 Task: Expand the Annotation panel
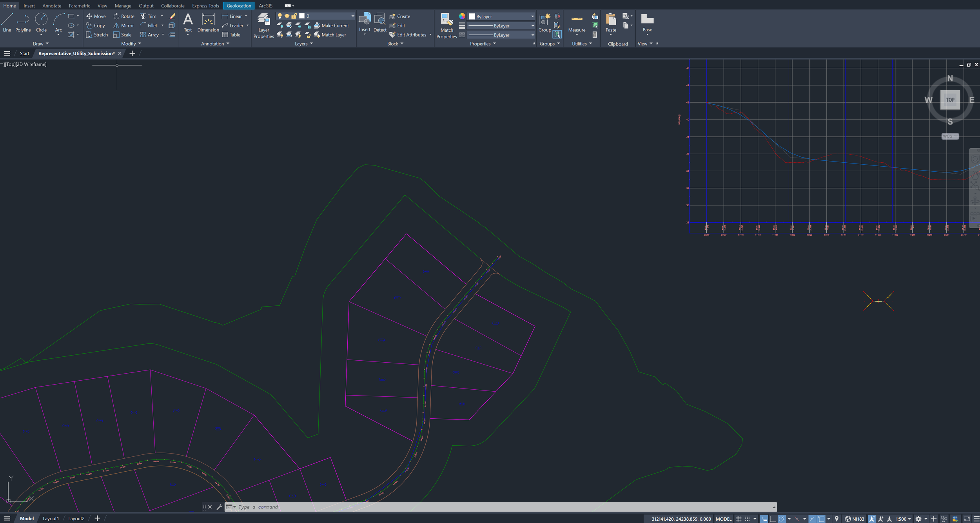[215, 44]
